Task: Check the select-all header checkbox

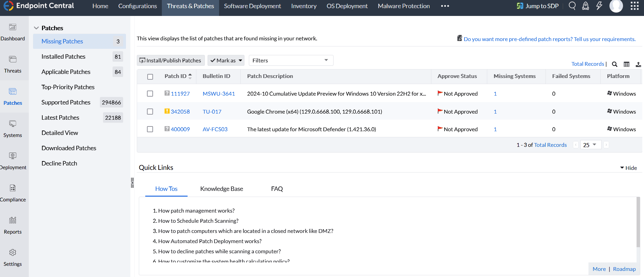Action: tap(150, 77)
